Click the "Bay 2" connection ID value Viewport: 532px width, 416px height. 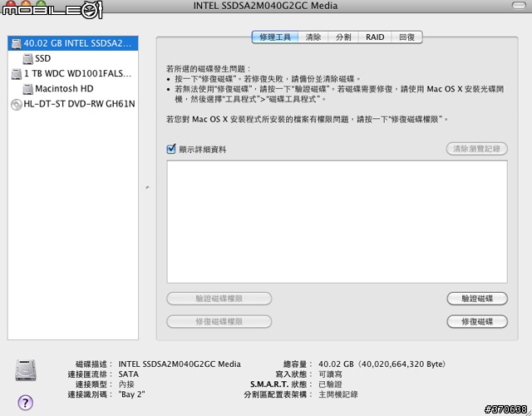pos(131,394)
